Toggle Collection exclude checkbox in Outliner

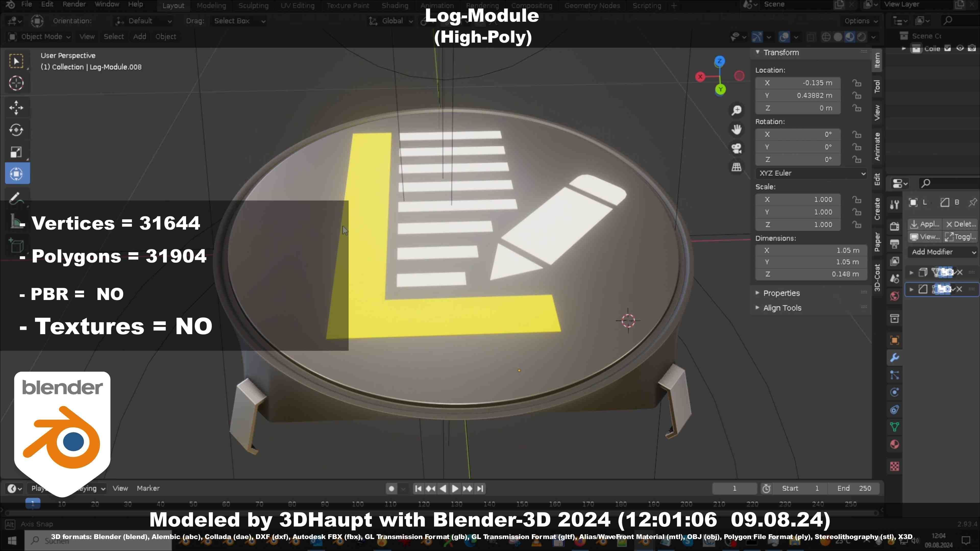(x=948, y=48)
